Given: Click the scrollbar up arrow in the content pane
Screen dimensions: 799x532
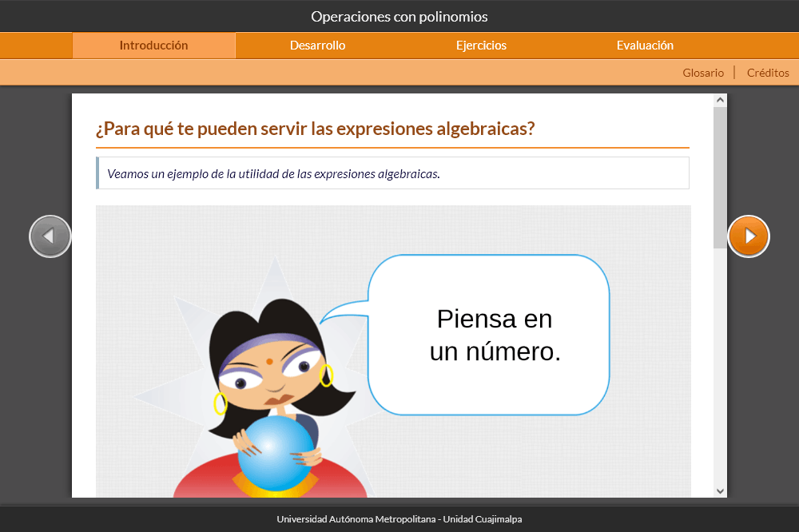Looking at the screenshot, I should (x=720, y=100).
